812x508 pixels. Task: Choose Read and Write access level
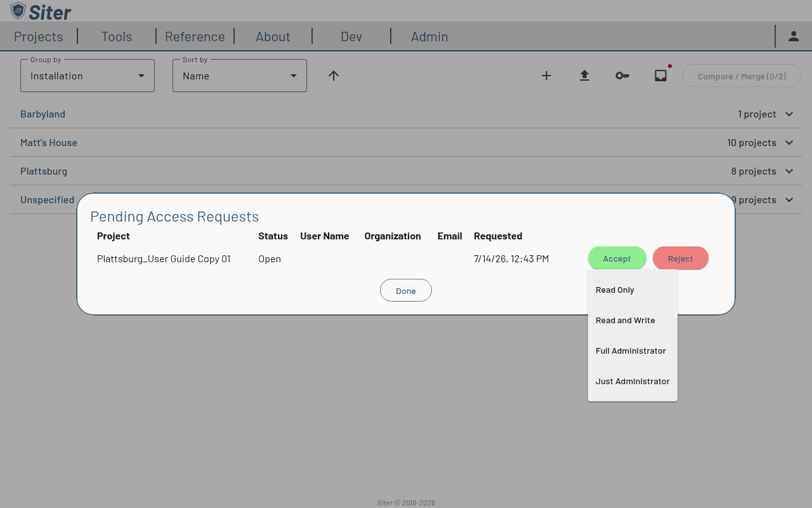632,320
